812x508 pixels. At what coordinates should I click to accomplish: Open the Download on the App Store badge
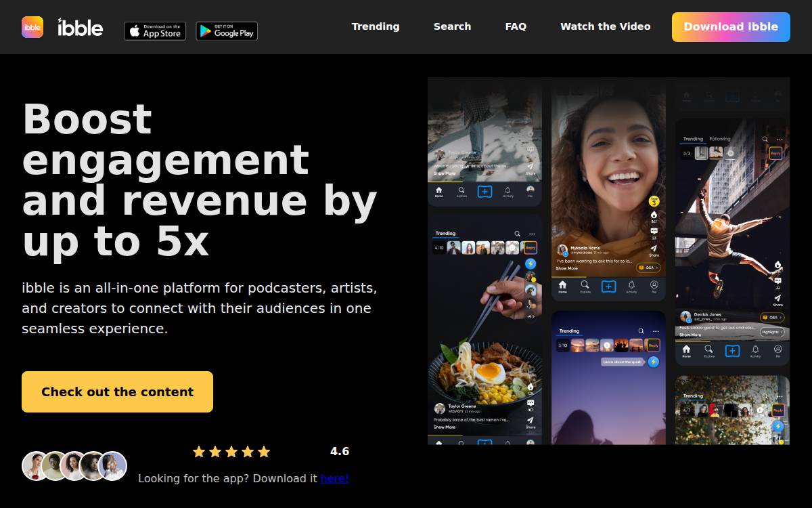pos(155,31)
